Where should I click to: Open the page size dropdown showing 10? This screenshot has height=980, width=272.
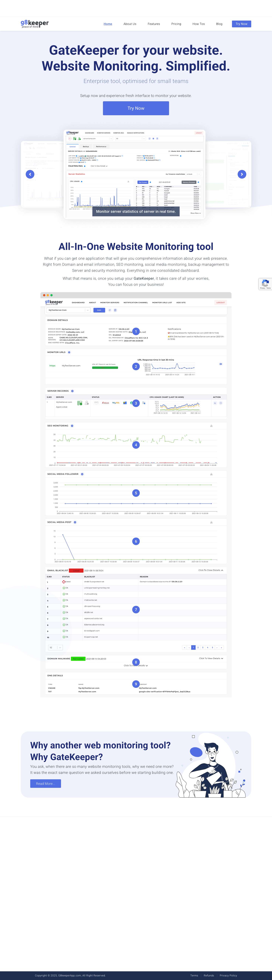click(x=55, y=647)
